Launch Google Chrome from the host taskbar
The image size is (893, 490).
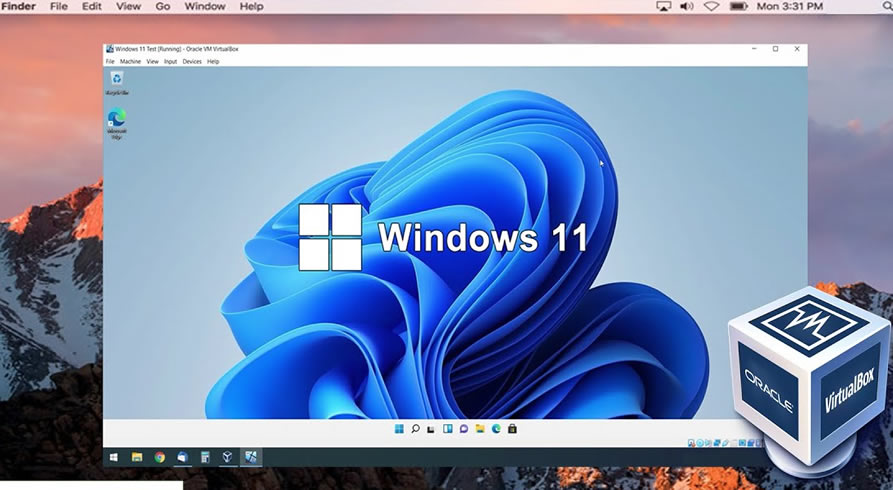pyautogui.click(x=159, y=457)
